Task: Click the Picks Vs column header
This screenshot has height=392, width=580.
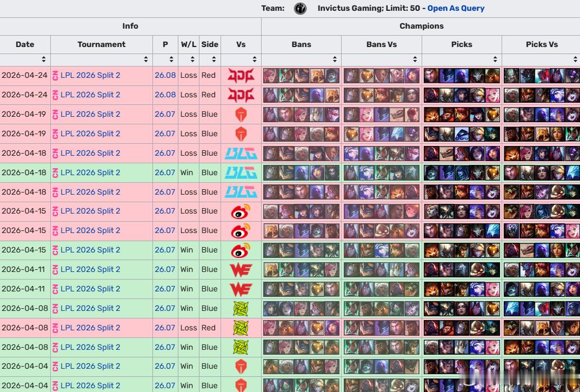Action: pyautogui.click(x=542, y=44)
